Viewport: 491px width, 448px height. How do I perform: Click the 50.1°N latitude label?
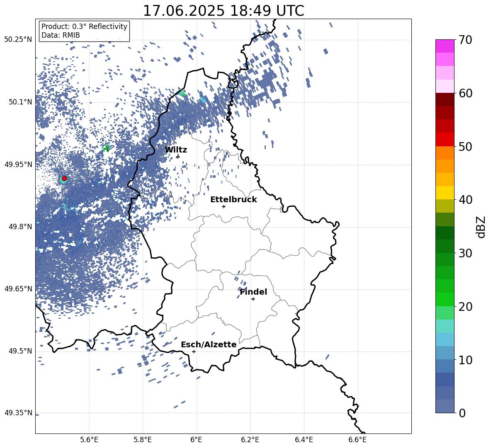(20, 102)
